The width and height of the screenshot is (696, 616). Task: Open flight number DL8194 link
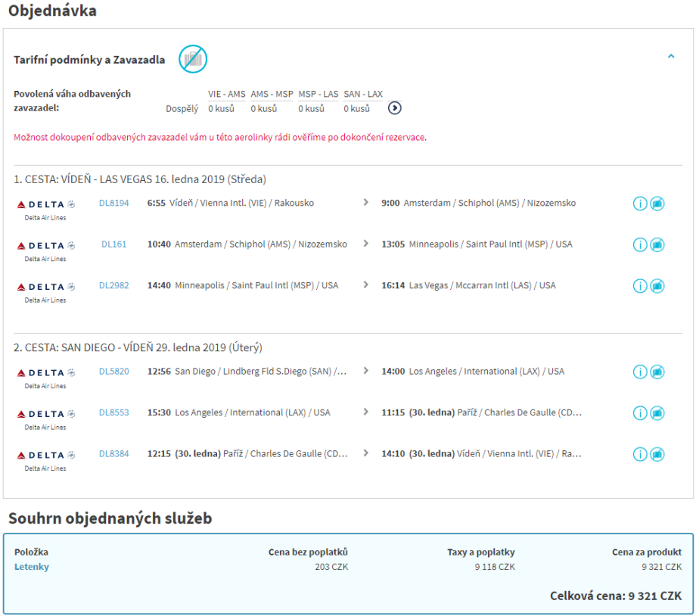pyautogui.click(x=114, y=203)
